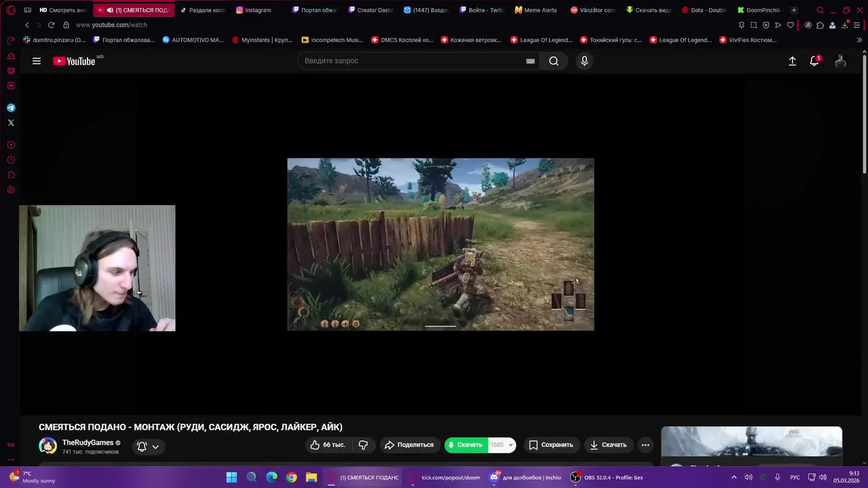Viewport: 868px width, 488px height.
Task: Expand the bookmarks bar overflow chevron
Action: (860, 40)
